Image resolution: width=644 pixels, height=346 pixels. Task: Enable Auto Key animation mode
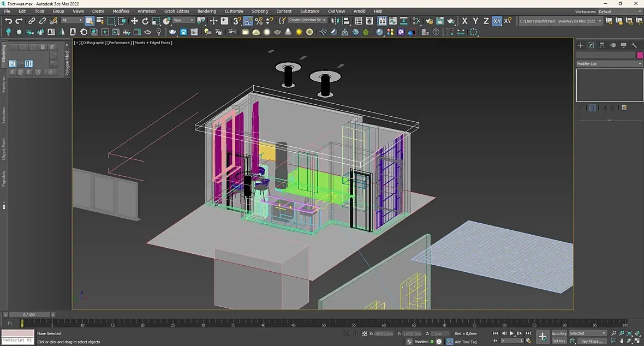coord(559,333)
